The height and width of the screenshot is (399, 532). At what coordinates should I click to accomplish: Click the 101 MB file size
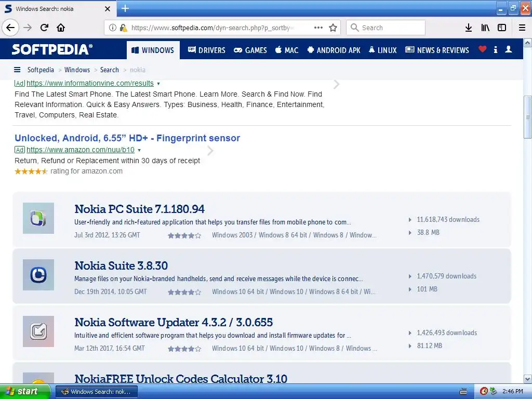click(x=427, y=289)
